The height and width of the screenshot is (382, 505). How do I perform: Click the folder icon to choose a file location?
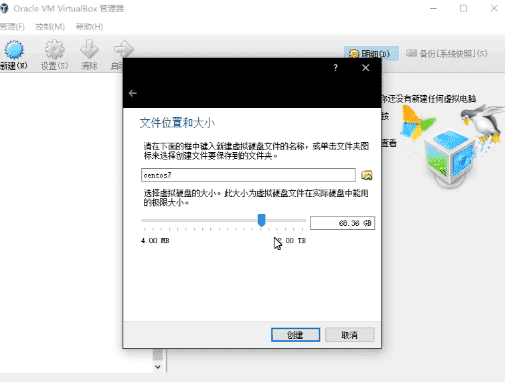[x=367, y=175]
